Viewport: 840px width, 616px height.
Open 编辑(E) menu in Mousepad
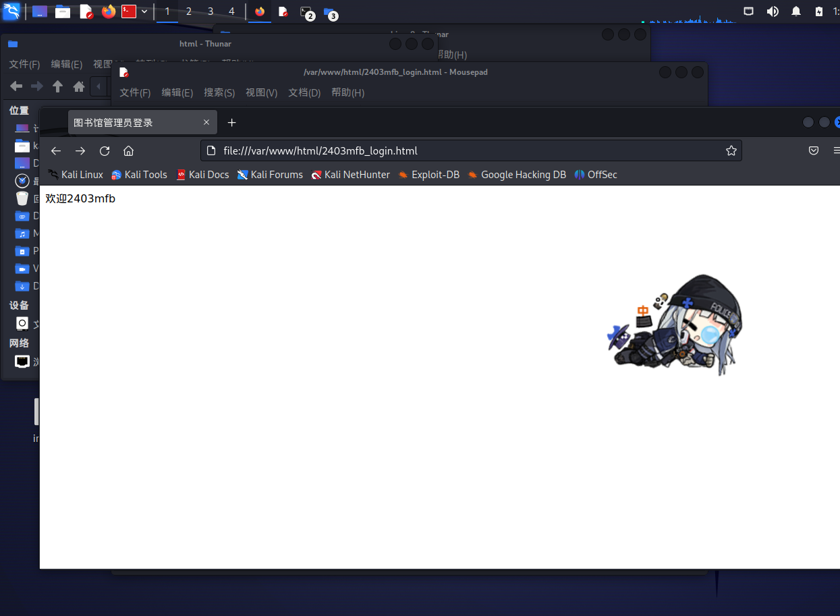point(177,92)
